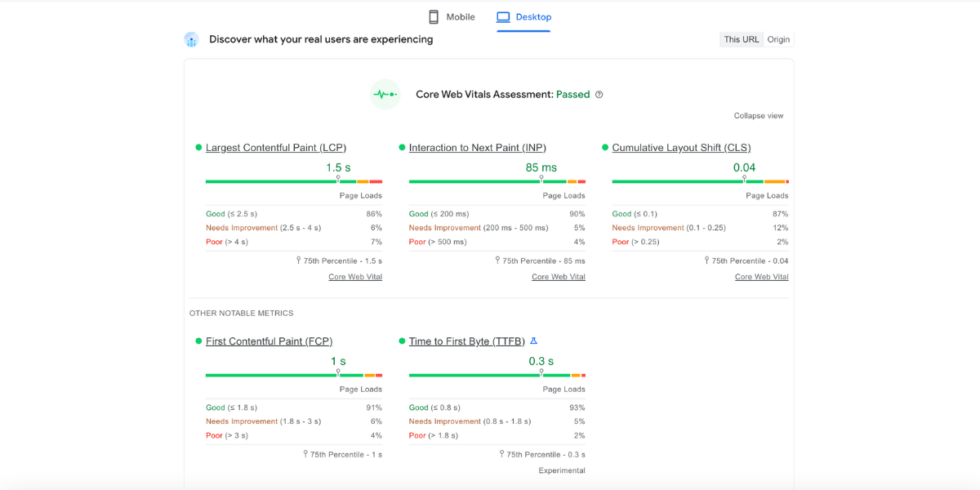980x490 pixels.
Task: Switch to the Mobile tab
Action: click(x=461, y=17)
